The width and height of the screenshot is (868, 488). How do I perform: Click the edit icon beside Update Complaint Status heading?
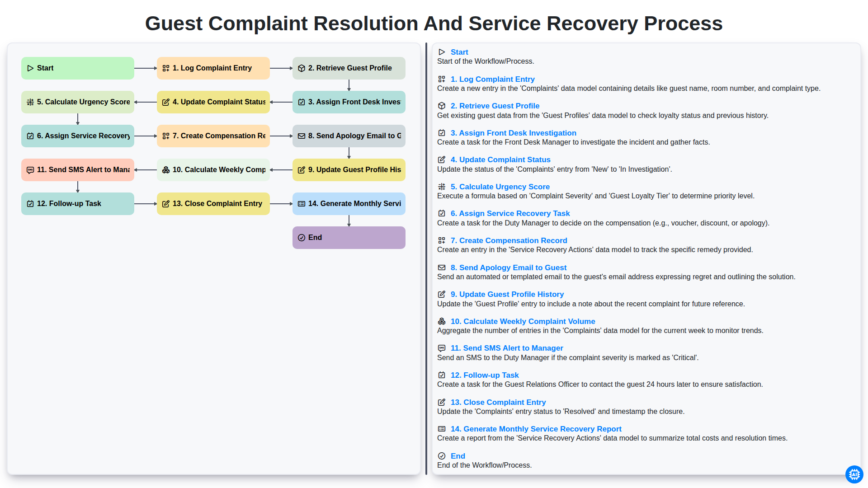tap(442, 160)
